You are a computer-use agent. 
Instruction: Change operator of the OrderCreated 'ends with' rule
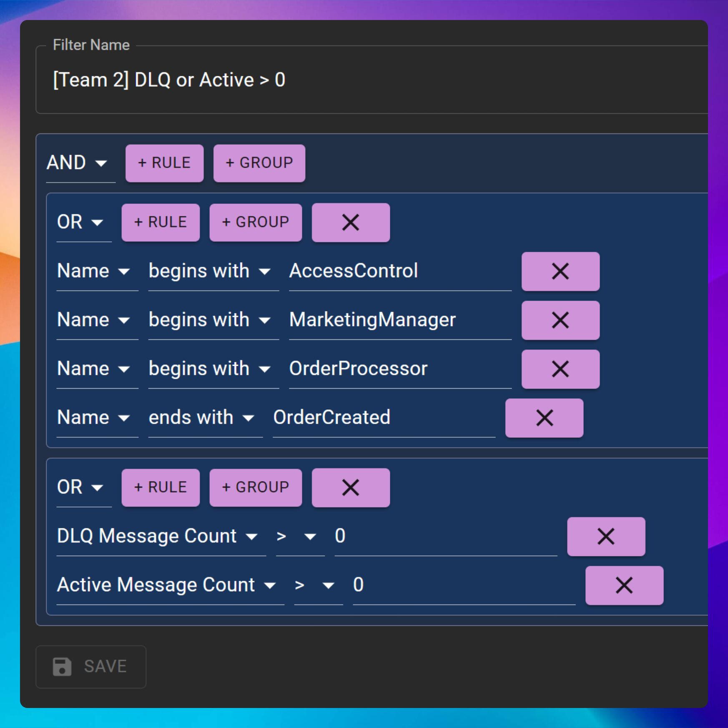[204, 418]
